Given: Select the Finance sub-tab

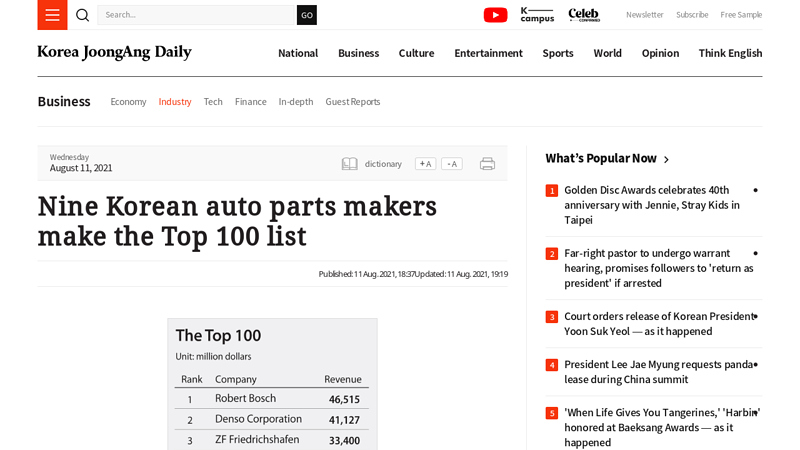Looking at the screenshot, I should click(251, 102).
